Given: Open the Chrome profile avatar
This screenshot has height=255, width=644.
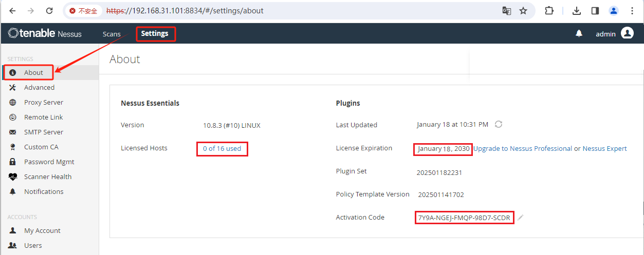Looking at the screenshot, I should pyautogui.click(x=614, y=11).
